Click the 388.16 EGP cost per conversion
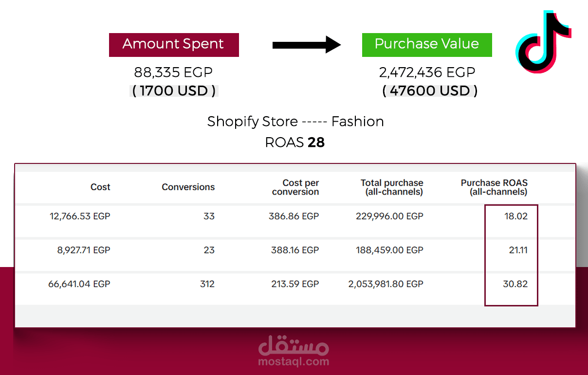588x375 pixels. [x=295, y=250]
